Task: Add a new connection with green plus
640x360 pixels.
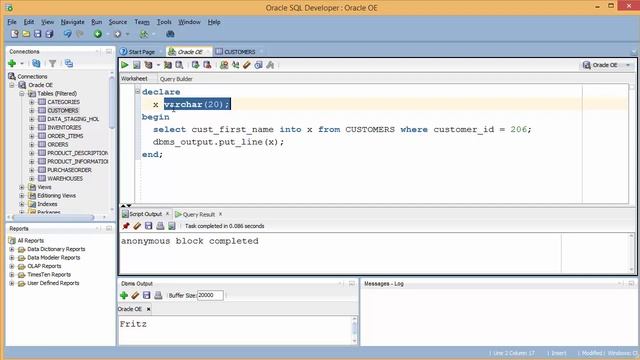Action: pyautogui.click(x=12, y=63)
